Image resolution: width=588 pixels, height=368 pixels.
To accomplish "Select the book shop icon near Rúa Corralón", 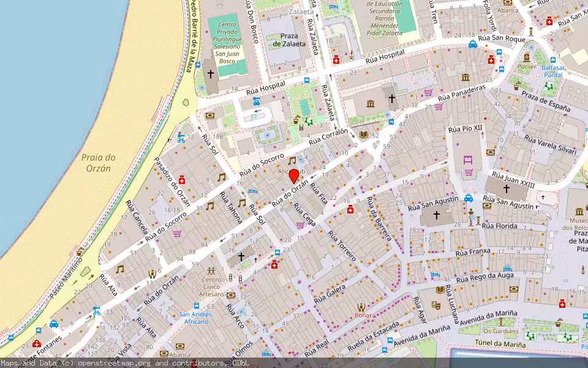I will coord(363,134).
